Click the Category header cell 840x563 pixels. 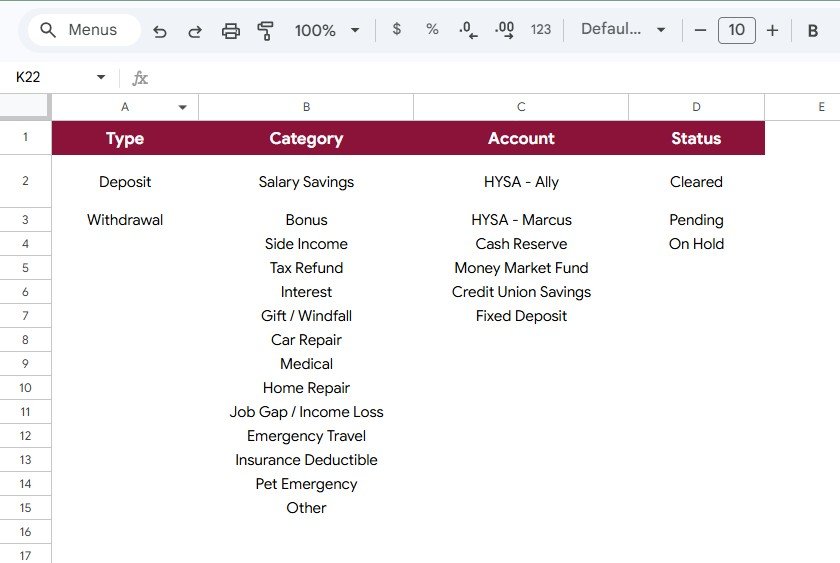pyautogui.click(x=306, y=138)
